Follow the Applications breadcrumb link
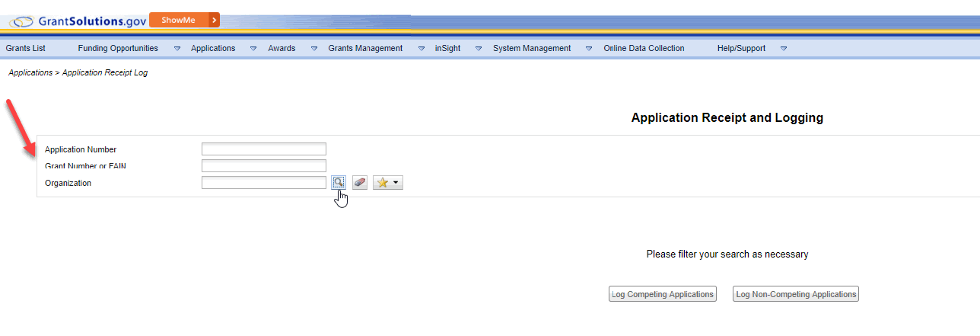 click(30, 72)
